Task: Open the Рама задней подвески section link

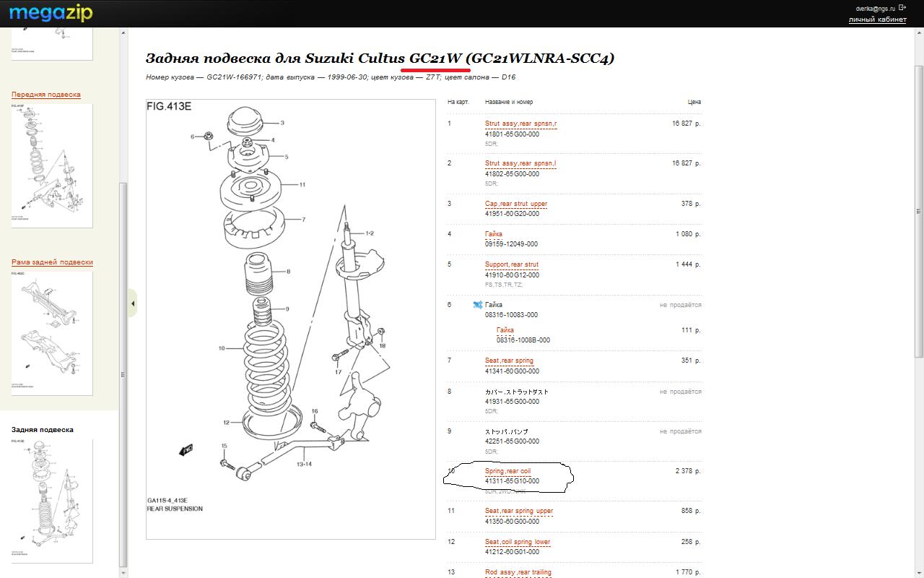Action: [x=52, y=262]
